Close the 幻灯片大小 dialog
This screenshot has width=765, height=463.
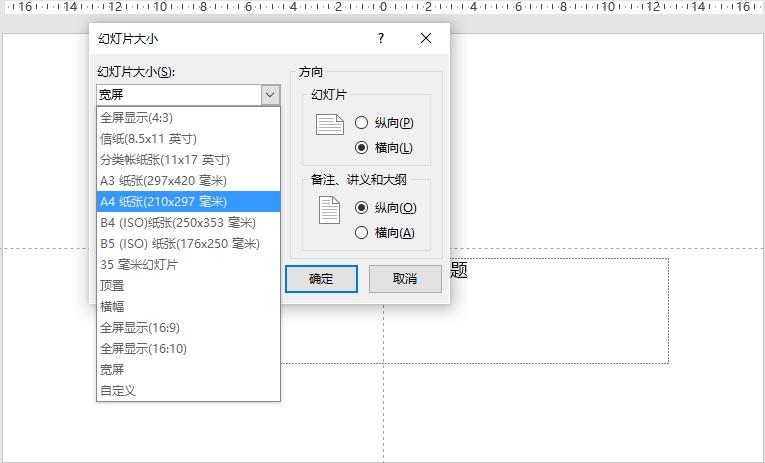point(426,38)
